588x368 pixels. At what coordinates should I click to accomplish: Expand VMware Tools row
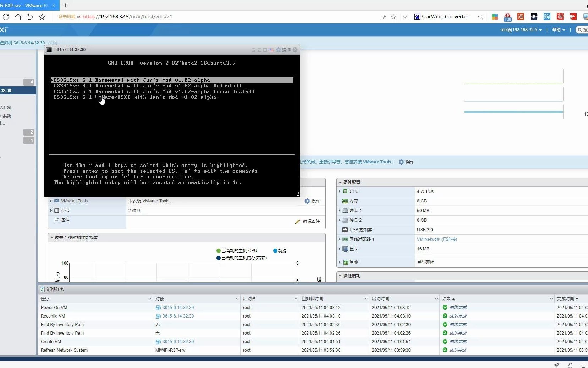[x=51, y=201]
